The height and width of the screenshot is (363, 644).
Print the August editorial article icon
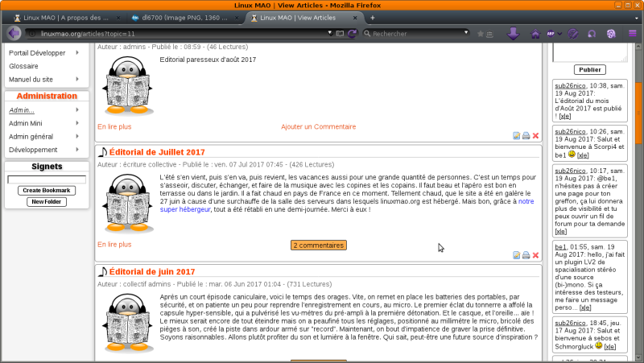coord(526,135)
